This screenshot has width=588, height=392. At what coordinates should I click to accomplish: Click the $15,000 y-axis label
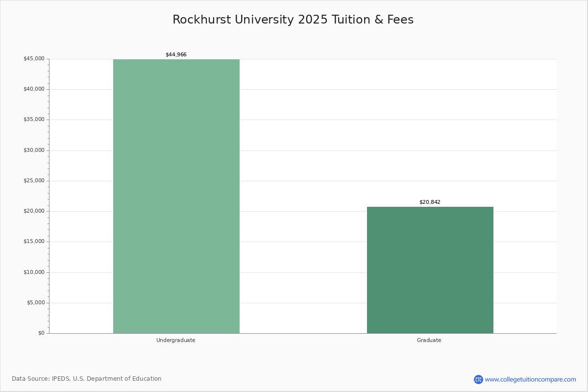pos(34,242)
